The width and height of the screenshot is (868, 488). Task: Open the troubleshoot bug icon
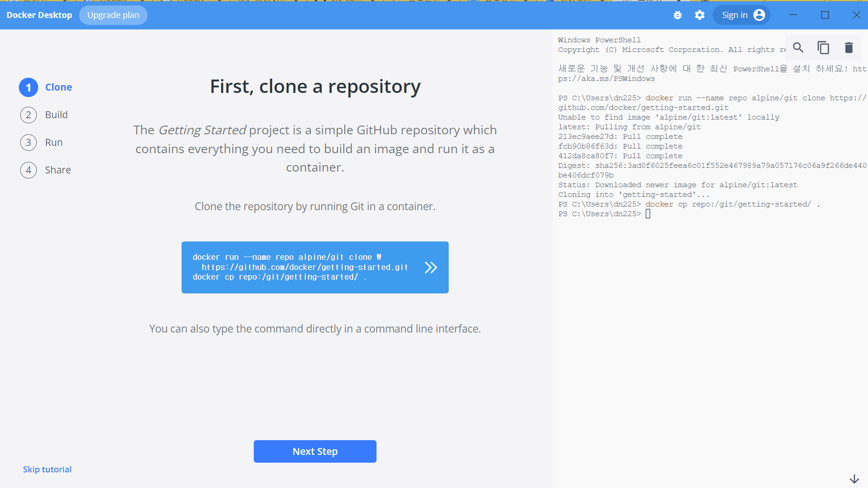tap(677, 15)
